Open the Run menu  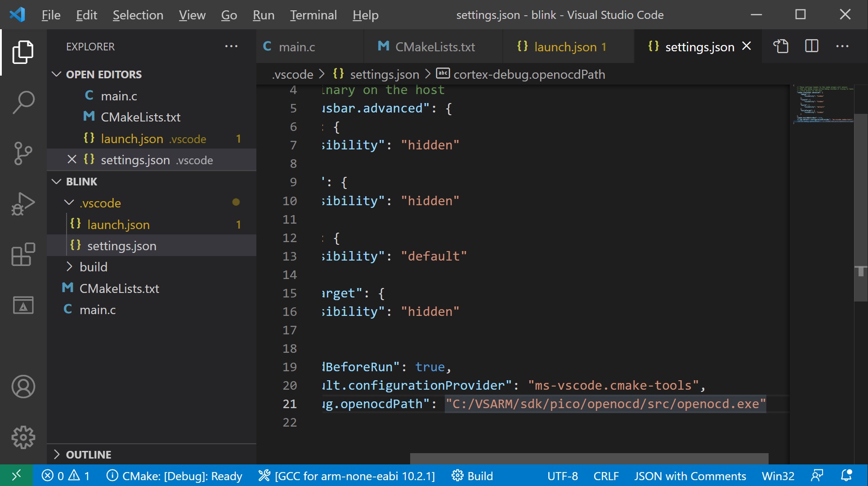pos(263,15)
